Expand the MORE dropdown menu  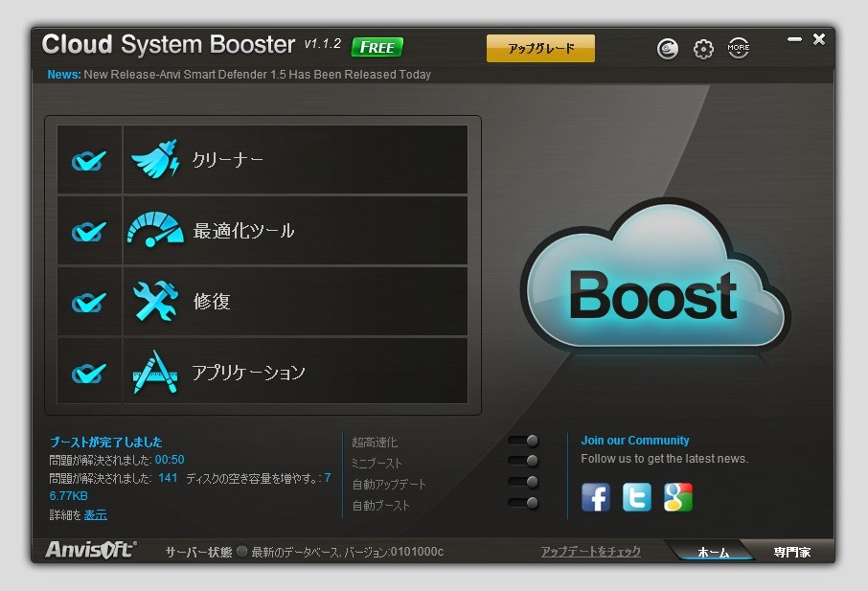(x=739, y=48)
